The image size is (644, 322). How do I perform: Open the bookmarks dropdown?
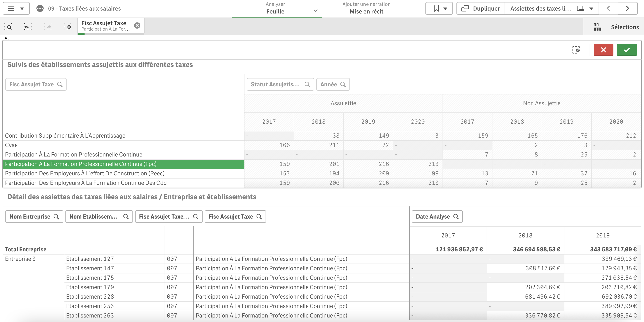[x=439, y=9]
